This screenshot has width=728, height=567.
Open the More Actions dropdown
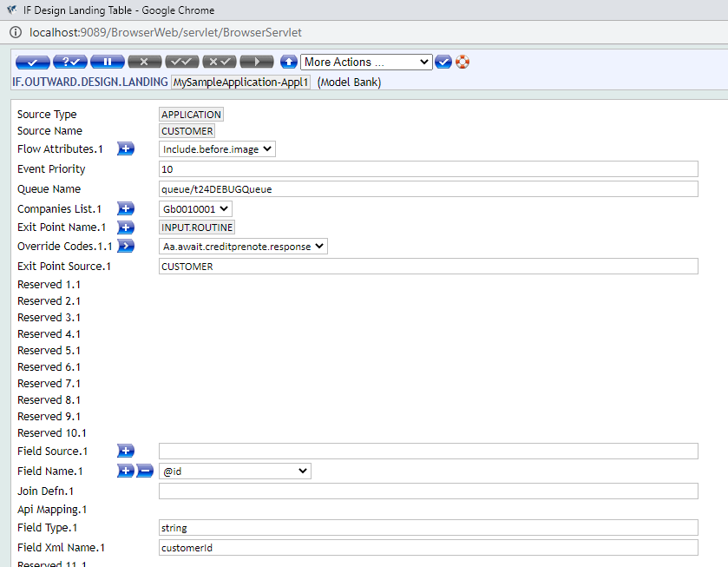(x=366, y=63)
